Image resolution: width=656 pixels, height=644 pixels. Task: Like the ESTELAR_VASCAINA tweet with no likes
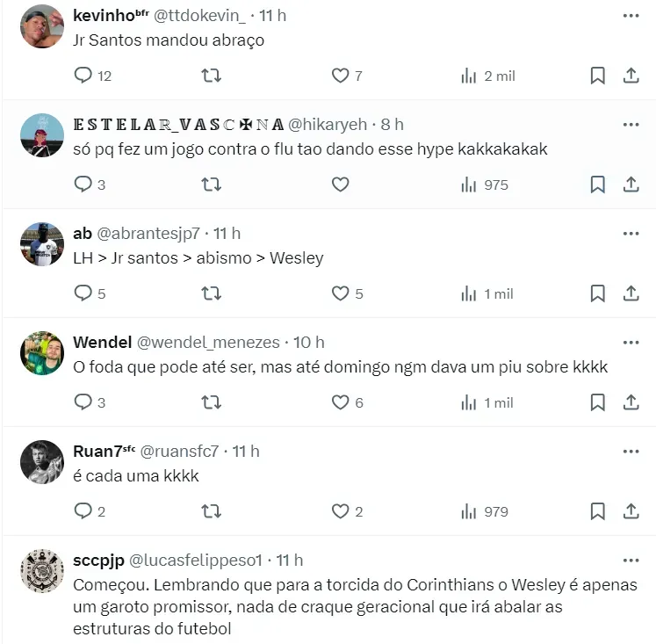click(x=340, y=185)
